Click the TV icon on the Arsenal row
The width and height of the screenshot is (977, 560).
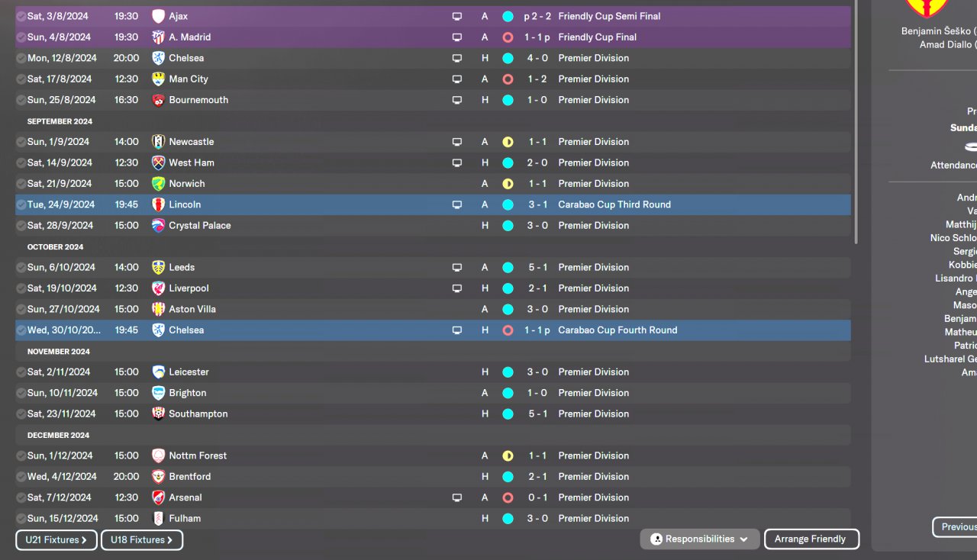[x=457, y=497]
